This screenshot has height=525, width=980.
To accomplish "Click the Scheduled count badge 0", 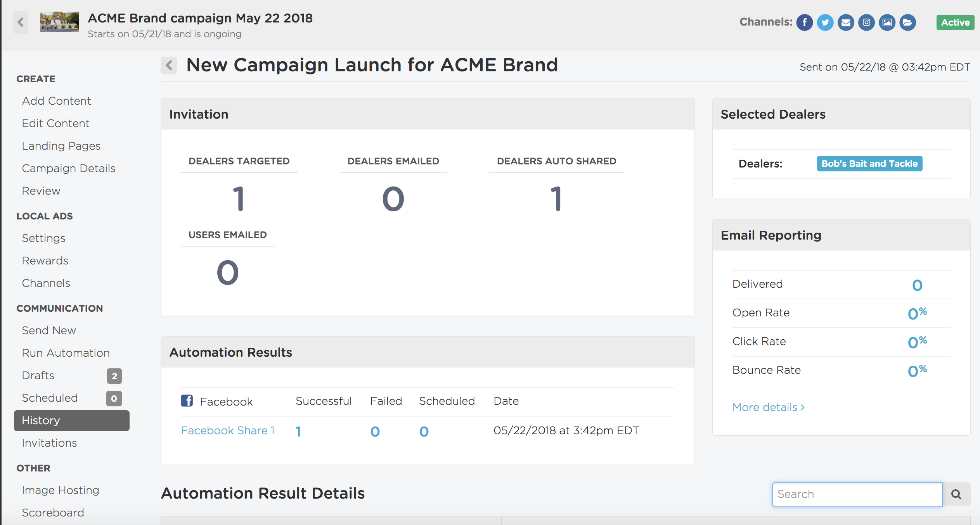I will [x=114, y=399].
